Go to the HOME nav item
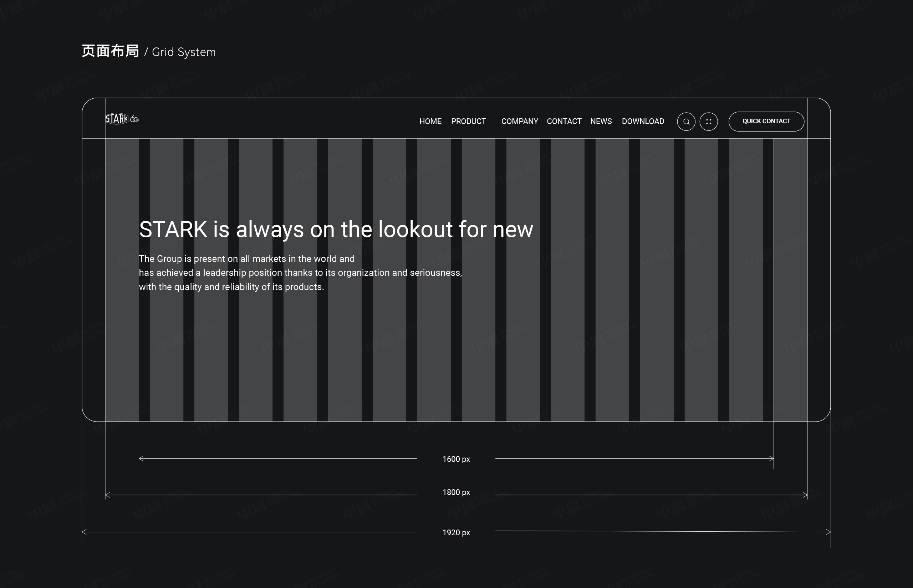Screen dimensions: 913x588 [x=430, y=122]
